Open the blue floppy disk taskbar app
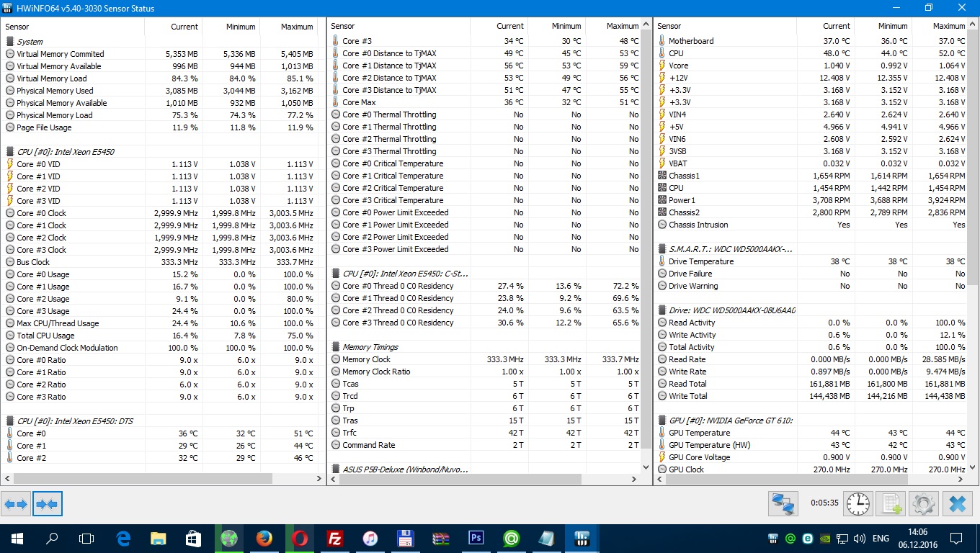 (x=405, y=538)
